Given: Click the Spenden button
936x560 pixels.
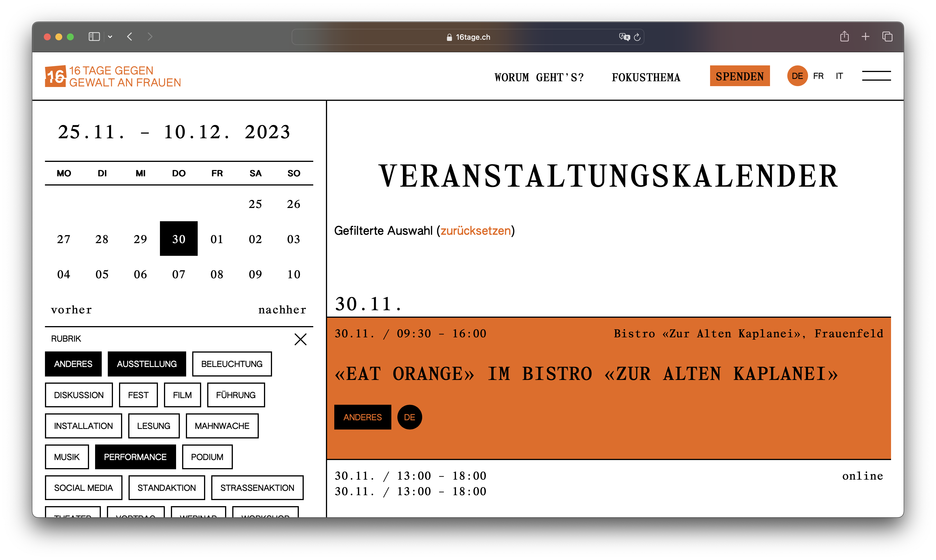Looking at the screenshot, I should (x=739, y=76).
